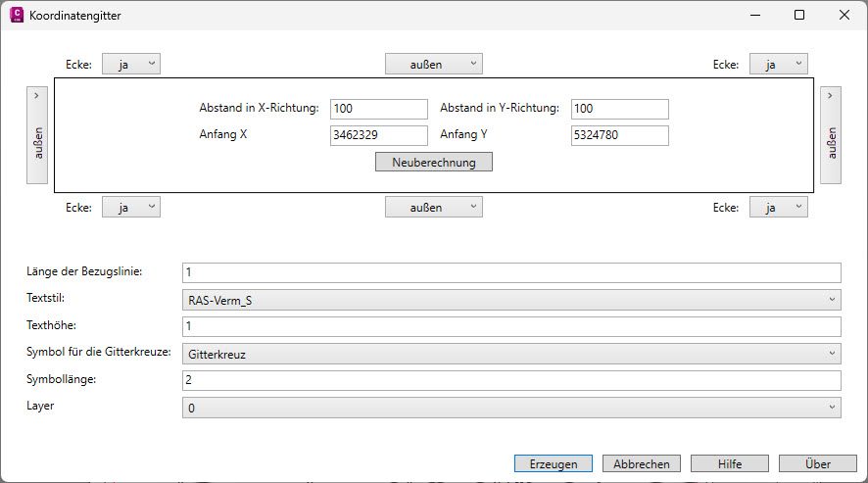This screenshot has width=868, height=483.
Task: Click the Abstand in X-Richtung field
Action: [379, 109]
